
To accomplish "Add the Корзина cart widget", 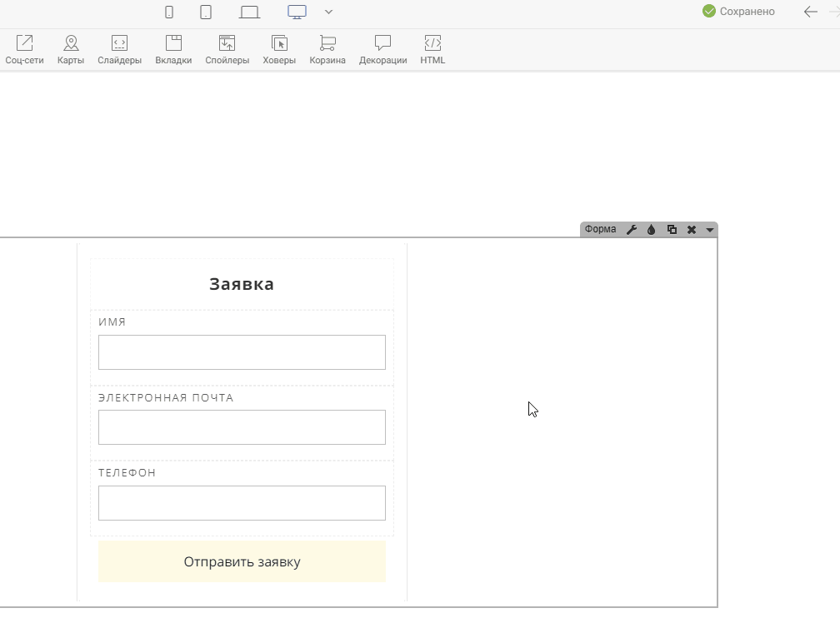I will [x=327, y=49].
